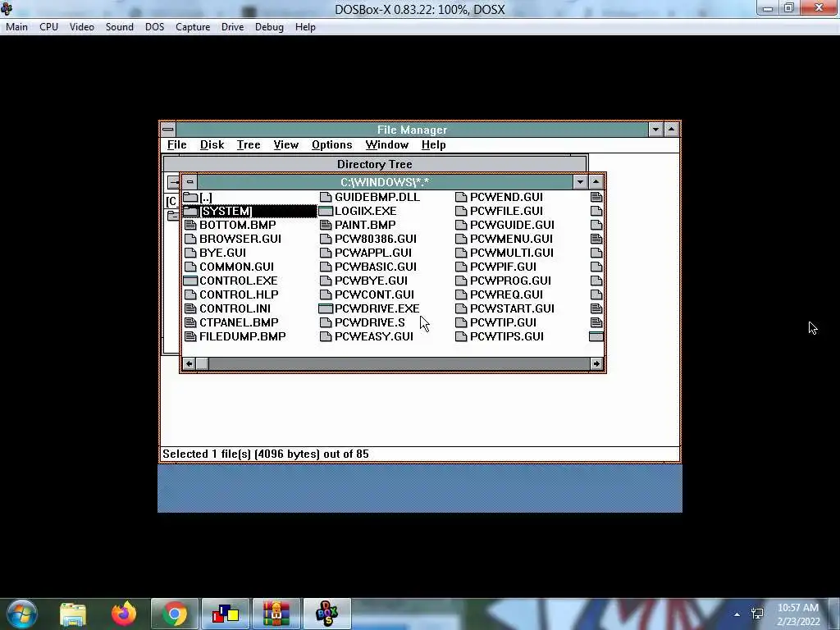
Task: Select the PCWDRIVE.S file name
Action: (370, 322)
